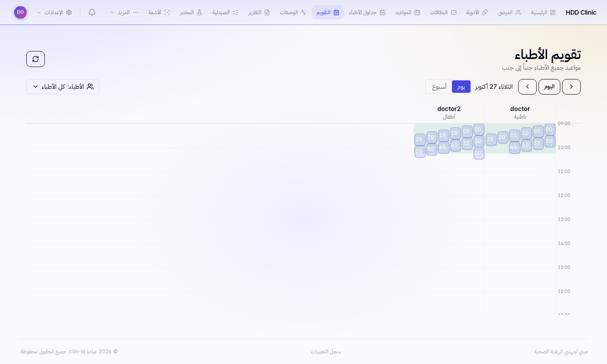Viewport: 607px width, 364px height.
Task: Switch to يوم day view
Action: 461,87
